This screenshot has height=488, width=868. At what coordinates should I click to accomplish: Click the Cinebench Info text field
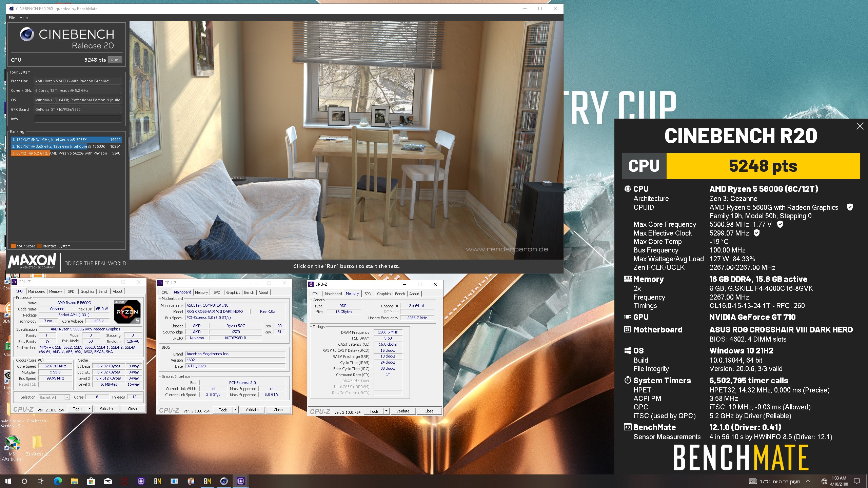(x=78, y=119)
